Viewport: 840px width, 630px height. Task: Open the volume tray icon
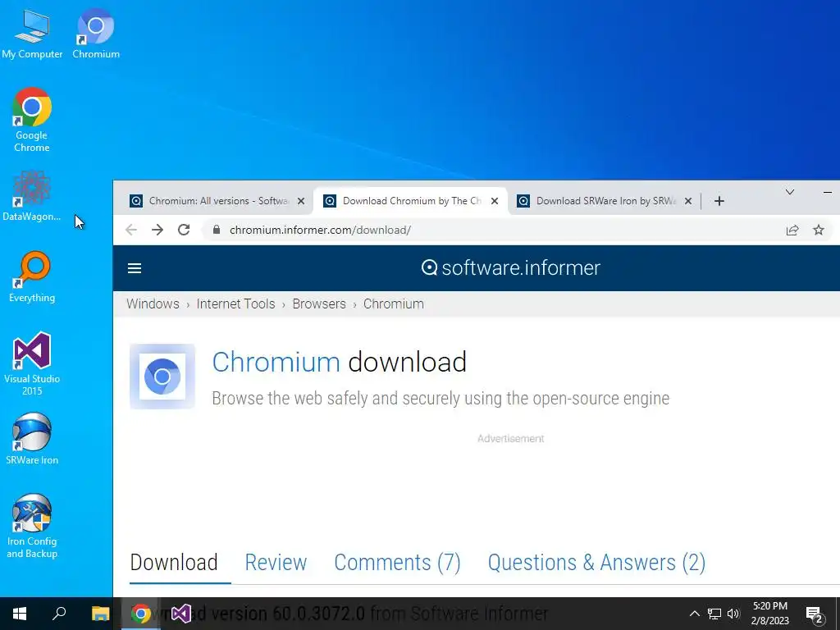[733, 614]
